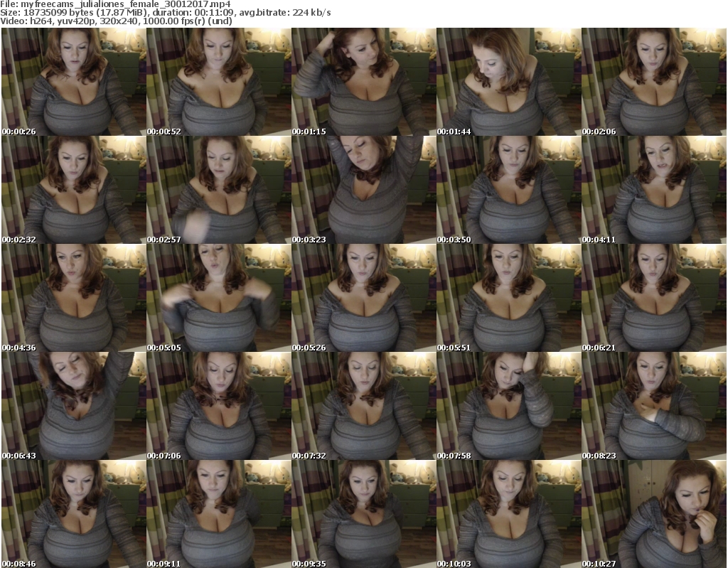
Task: Open the 00:05:51 thumbnail
Action: (509, 298)
